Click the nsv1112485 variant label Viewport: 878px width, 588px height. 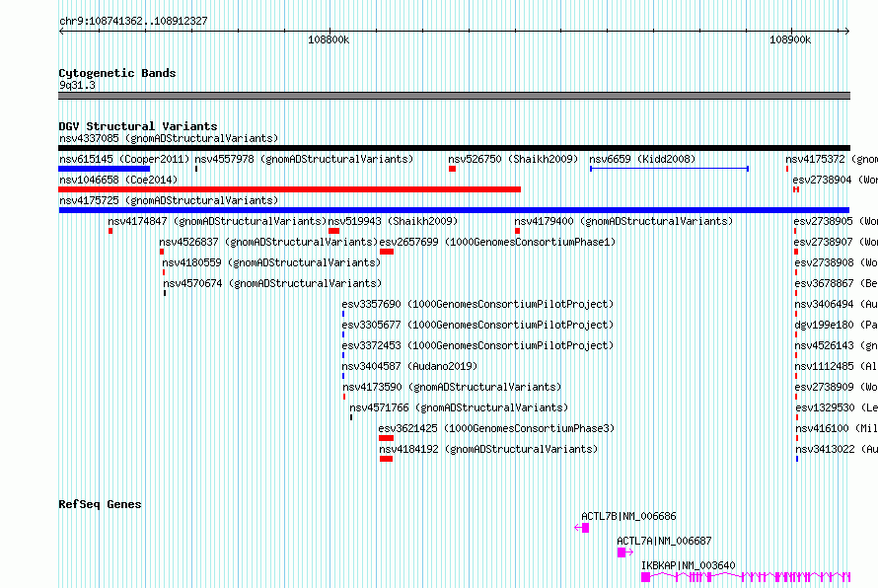click(x=836, y=366)
